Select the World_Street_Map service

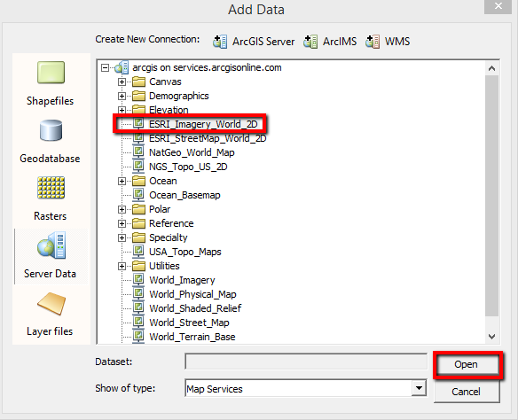click(x=189, y=323)
